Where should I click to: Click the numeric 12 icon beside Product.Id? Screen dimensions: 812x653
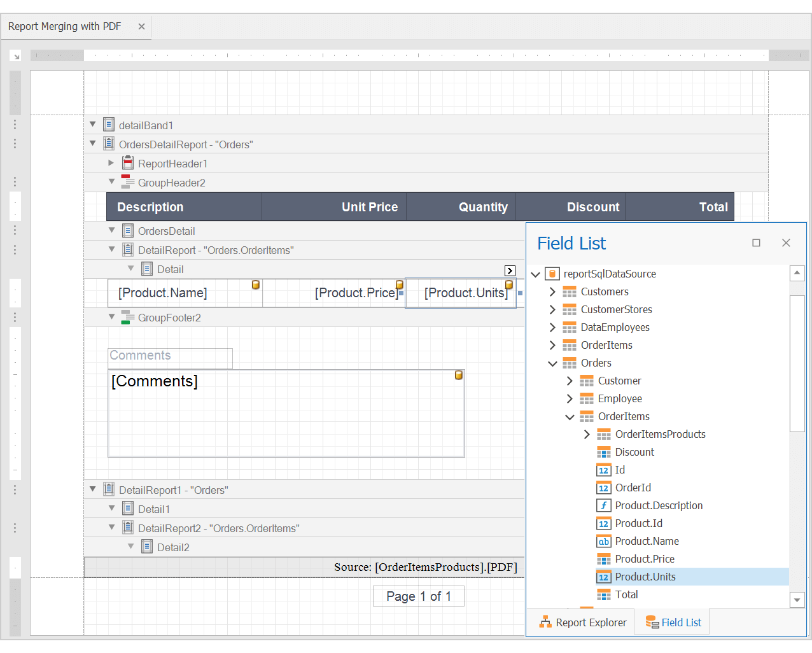pyautogui.click(x=603, y=523)
